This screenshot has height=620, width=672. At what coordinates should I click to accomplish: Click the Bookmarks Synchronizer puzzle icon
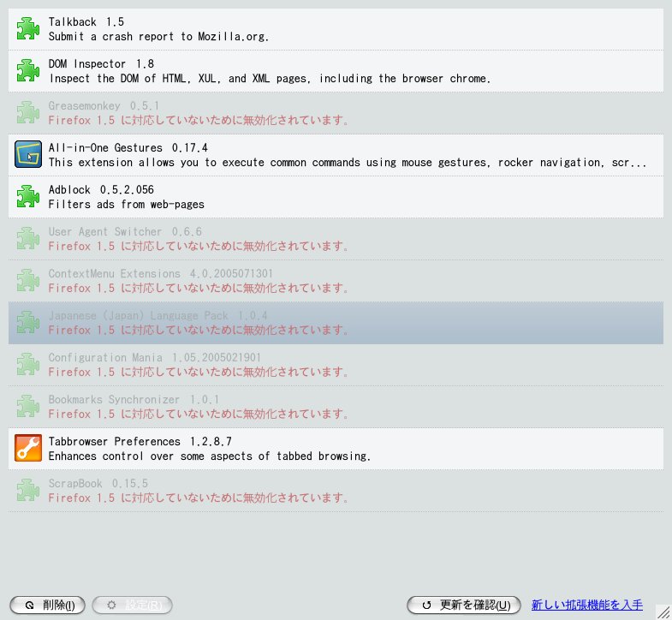(x=28, y=407)
